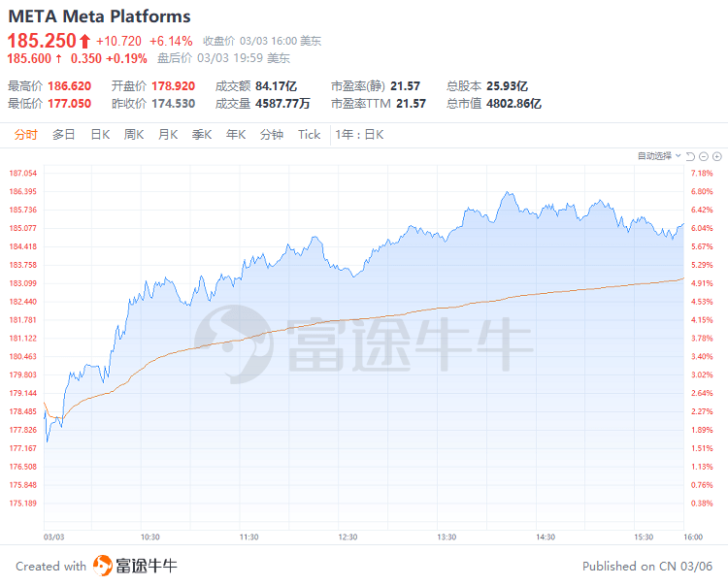Image resolution: width=728 pixels, height=586 pixels.
Task: Open the Tick tab
Action: click(x=310, y=135)
